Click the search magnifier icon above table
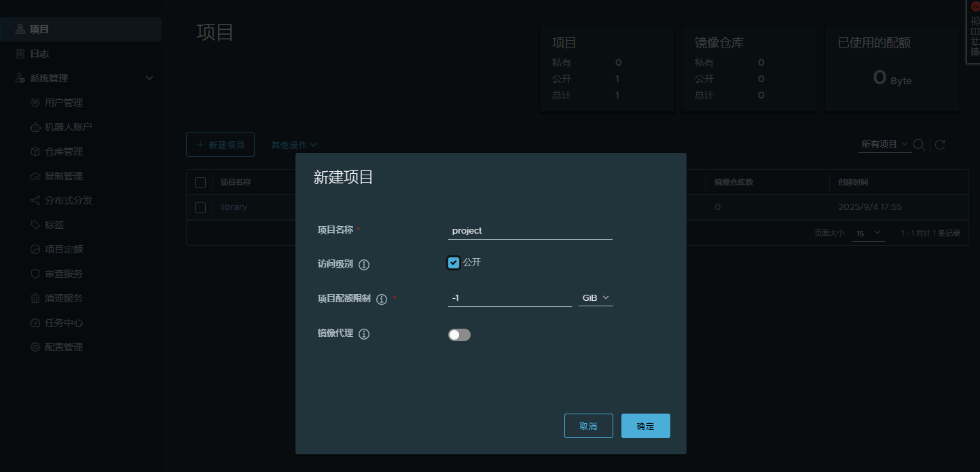The width and height of the screenshot is (980, 472). coord(919,145)
